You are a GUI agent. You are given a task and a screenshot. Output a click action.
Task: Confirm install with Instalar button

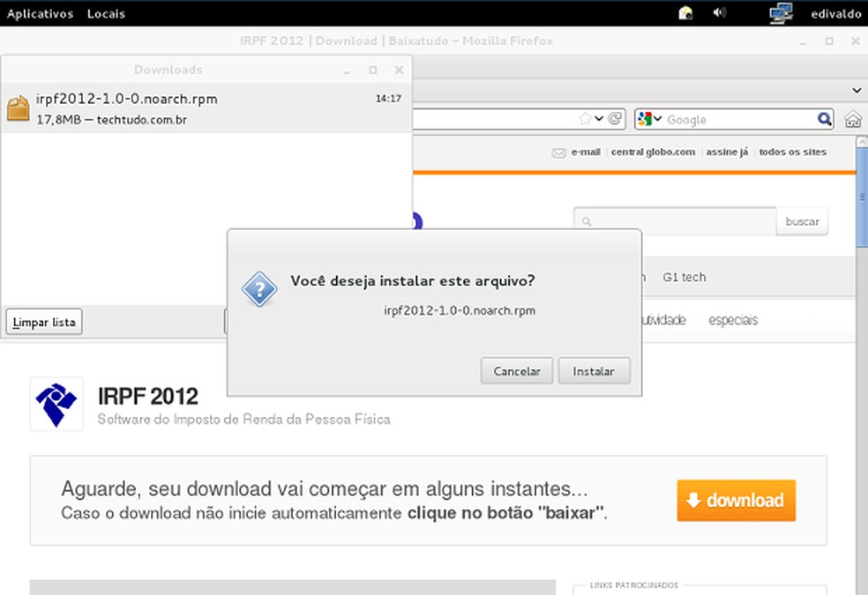click(594, 371)
